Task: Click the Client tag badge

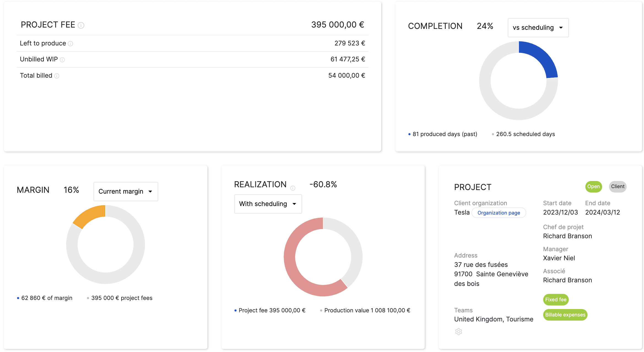Action: pos(617,186)
